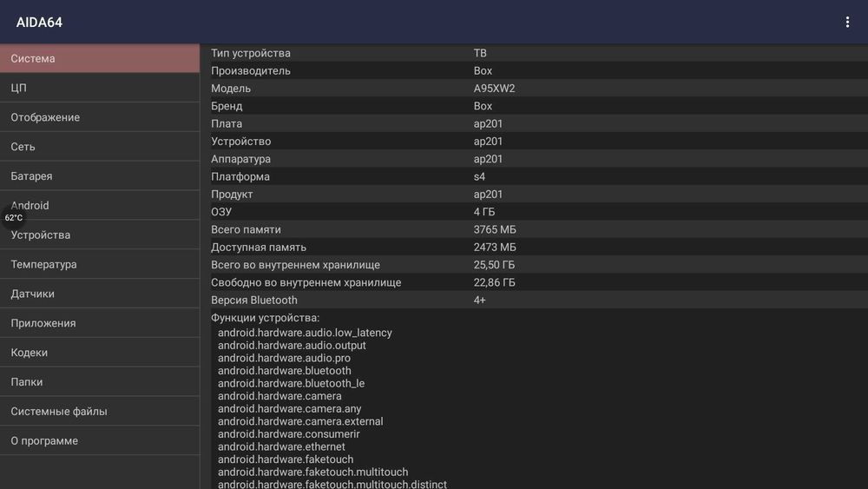
Task: Open the Батарея section
Action: (100, 175)
